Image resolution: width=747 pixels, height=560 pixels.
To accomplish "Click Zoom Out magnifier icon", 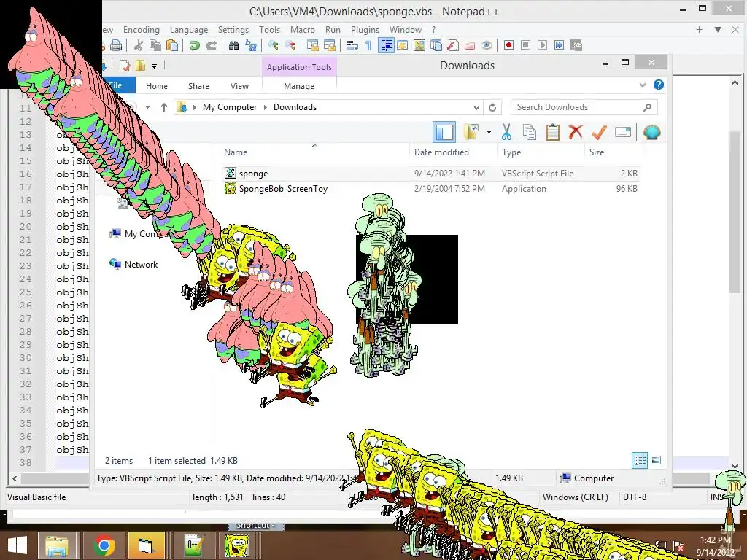I will [290, 45].
